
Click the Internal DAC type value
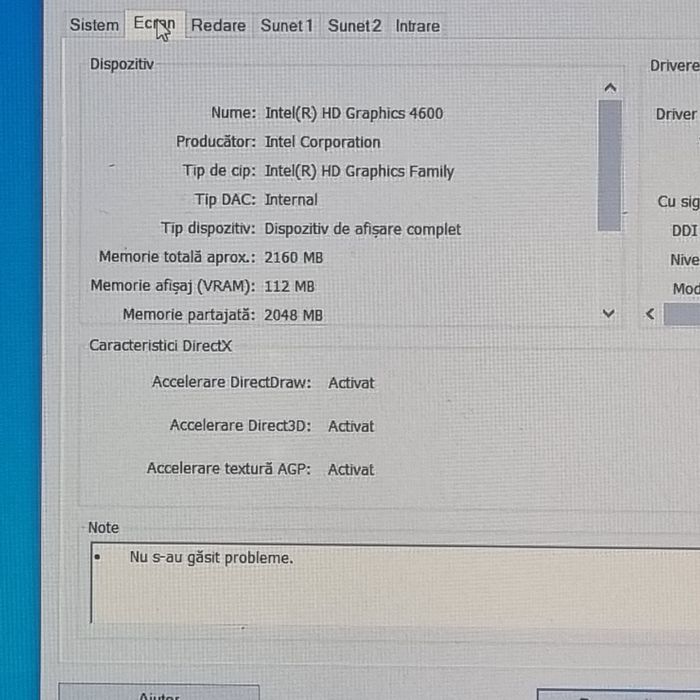pos(291,200)
